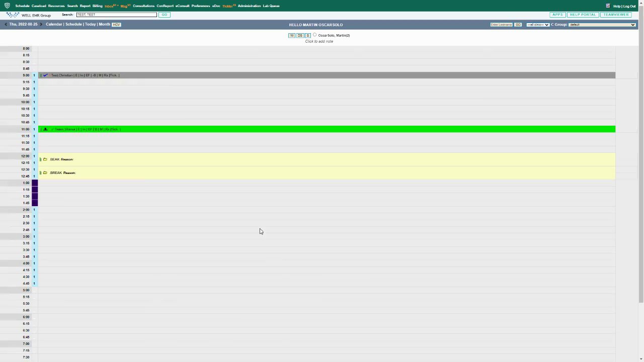Open the Report menu
The height and width of the screenshot is (362, 644).
coord(85,6)
